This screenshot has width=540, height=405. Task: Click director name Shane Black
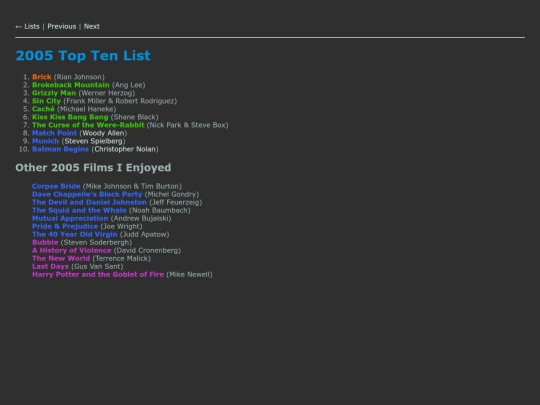[x=135, y=117]
